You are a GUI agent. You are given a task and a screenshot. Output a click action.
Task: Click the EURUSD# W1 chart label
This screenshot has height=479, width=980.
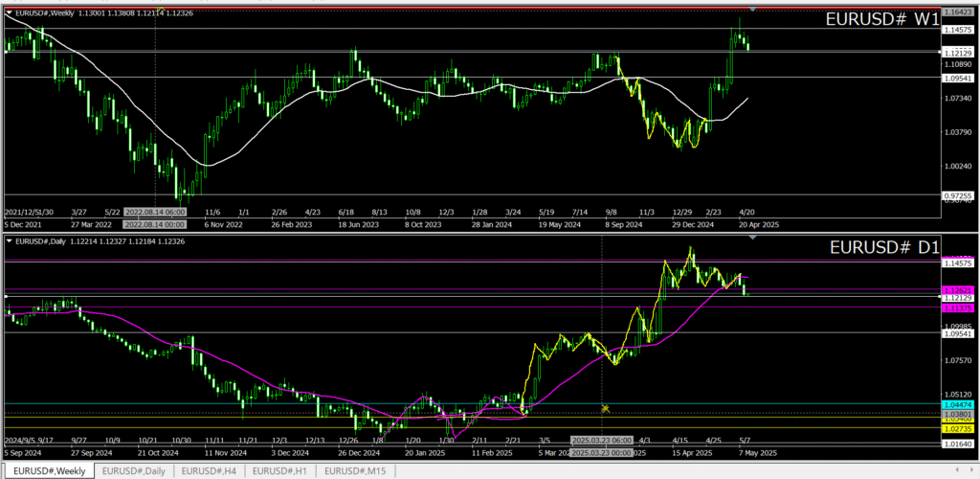pos(881,19)
